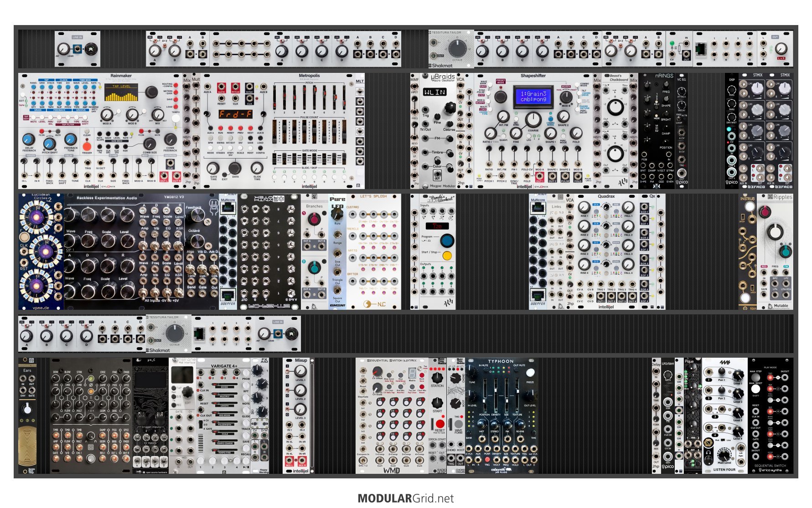Click the yellow Start/Stop button on Pamela's Workout

coord(447,255)
